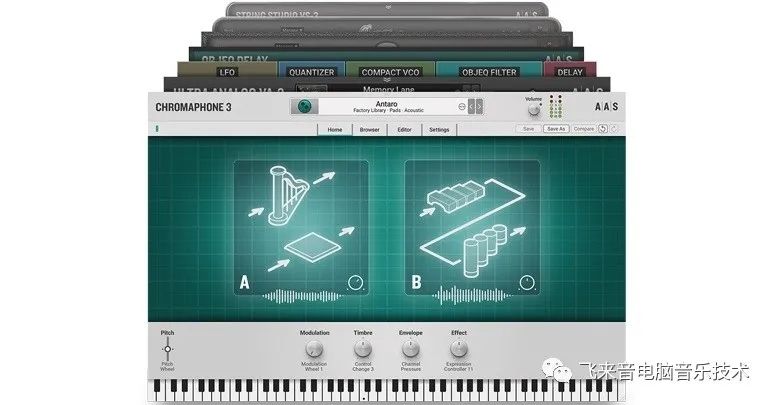774x405 pixels.
Task: Open the Antaro preset name display
Action: click(x=386, y=107)
